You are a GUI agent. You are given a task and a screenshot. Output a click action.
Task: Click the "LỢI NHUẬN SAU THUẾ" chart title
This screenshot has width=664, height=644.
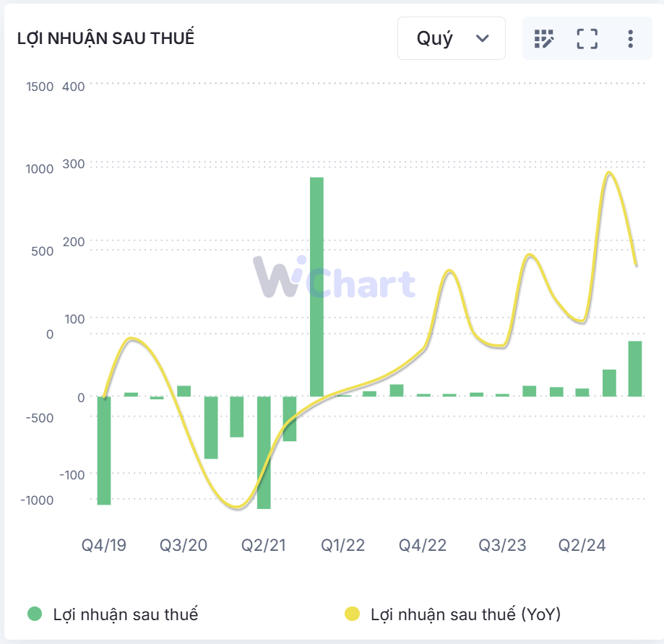coord(106,39)
